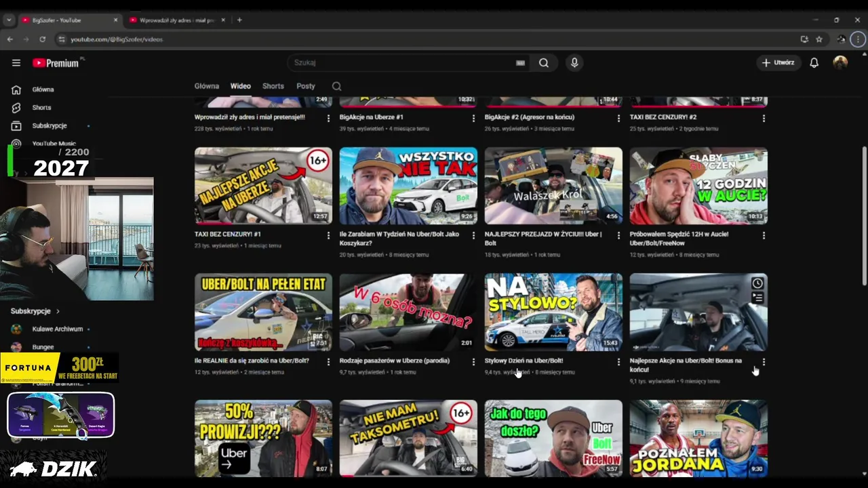Open new browser tab

pos(239,20)
